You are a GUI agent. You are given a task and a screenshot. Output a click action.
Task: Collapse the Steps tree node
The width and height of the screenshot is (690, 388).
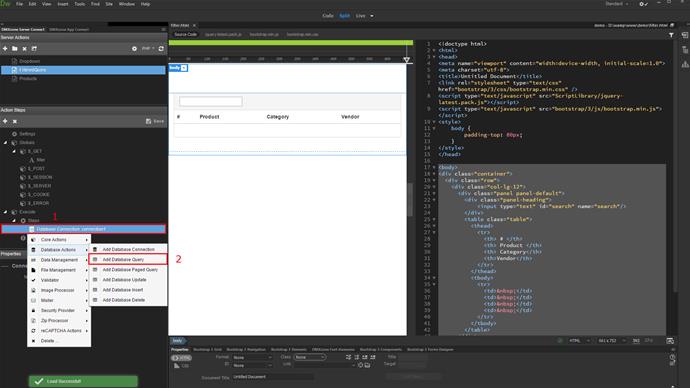point(14,220)
